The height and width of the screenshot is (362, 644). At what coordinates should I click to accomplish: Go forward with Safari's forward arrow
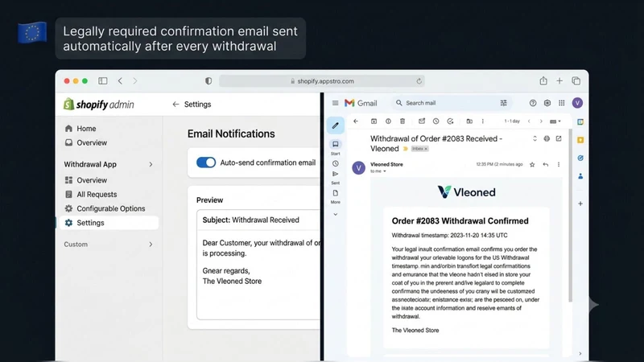coord(135,81)
